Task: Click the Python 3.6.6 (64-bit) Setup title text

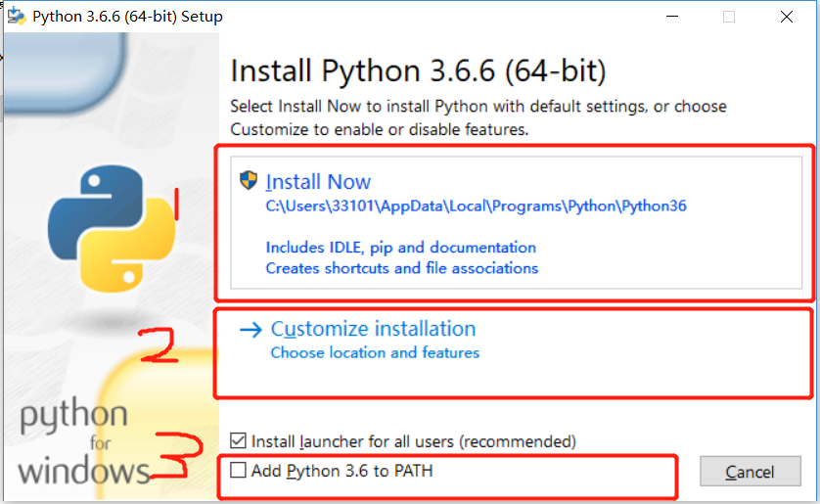Action: click(x=127, y=17)
